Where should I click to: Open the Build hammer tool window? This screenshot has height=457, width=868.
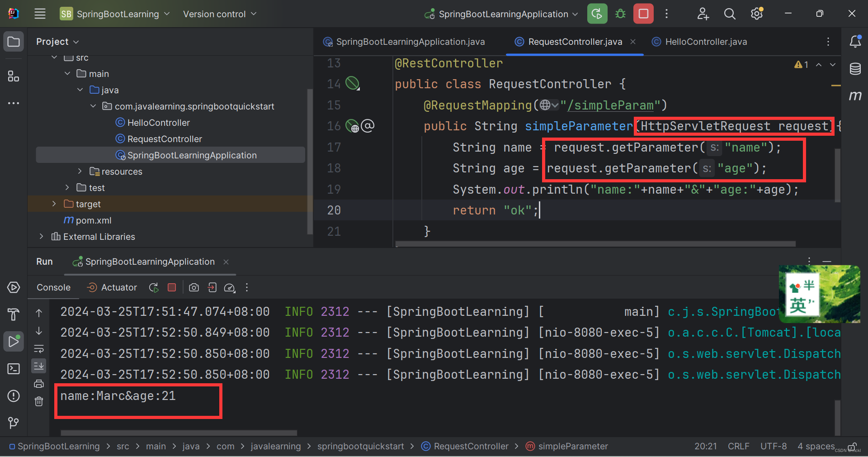coord(14,314)
